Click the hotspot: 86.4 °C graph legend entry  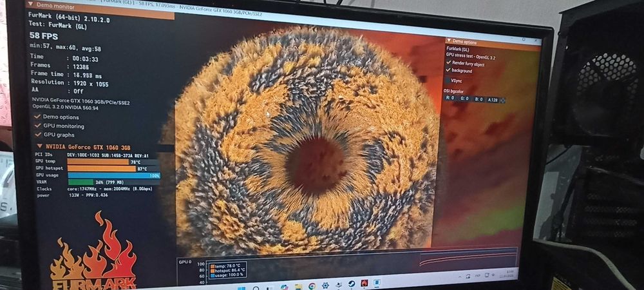pyautogui.click(x=228, y=270)
